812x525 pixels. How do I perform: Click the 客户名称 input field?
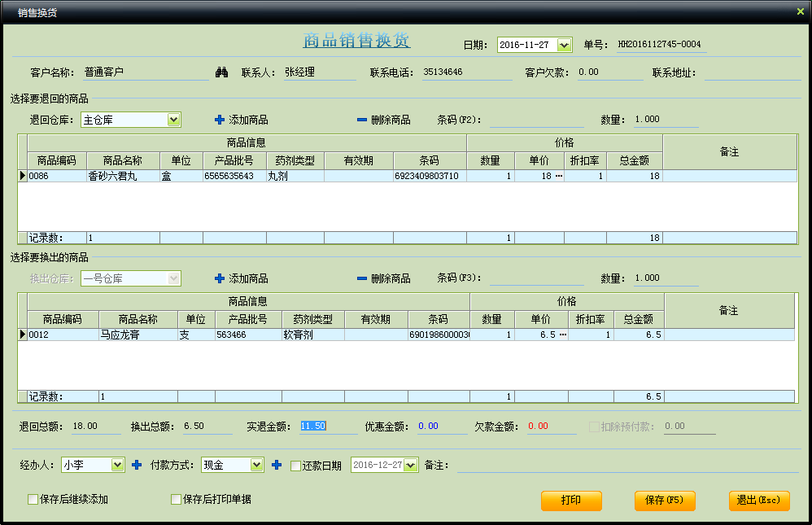tap(146, 72)
